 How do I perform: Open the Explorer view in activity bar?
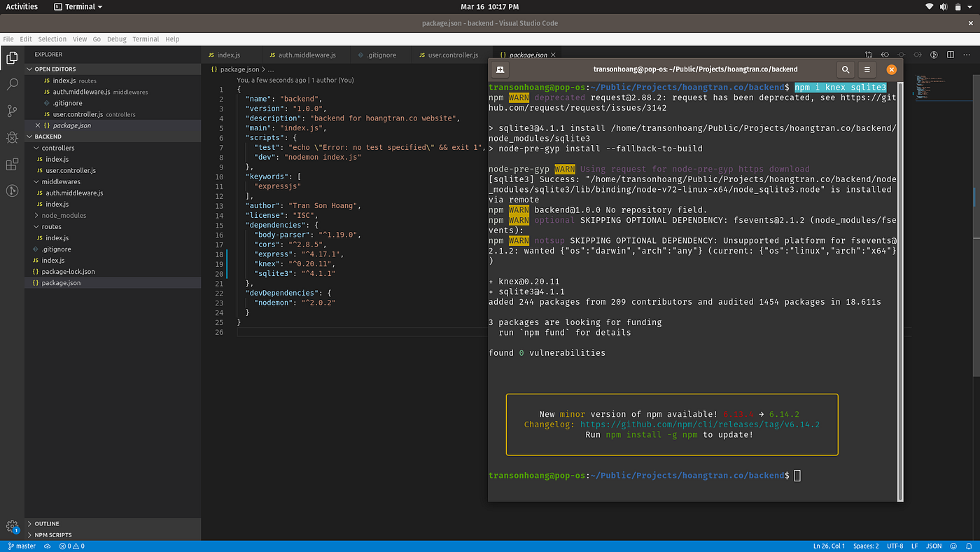coord(12,58)
